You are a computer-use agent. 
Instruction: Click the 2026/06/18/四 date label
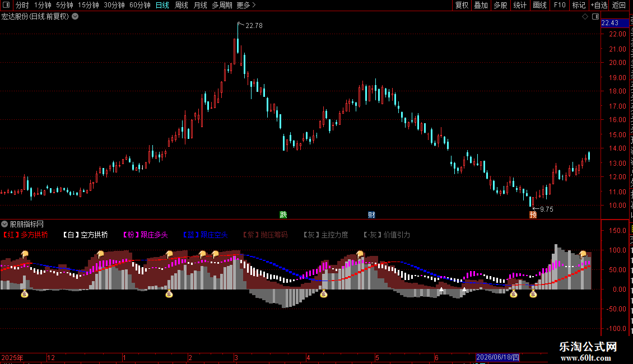[497, 357]
